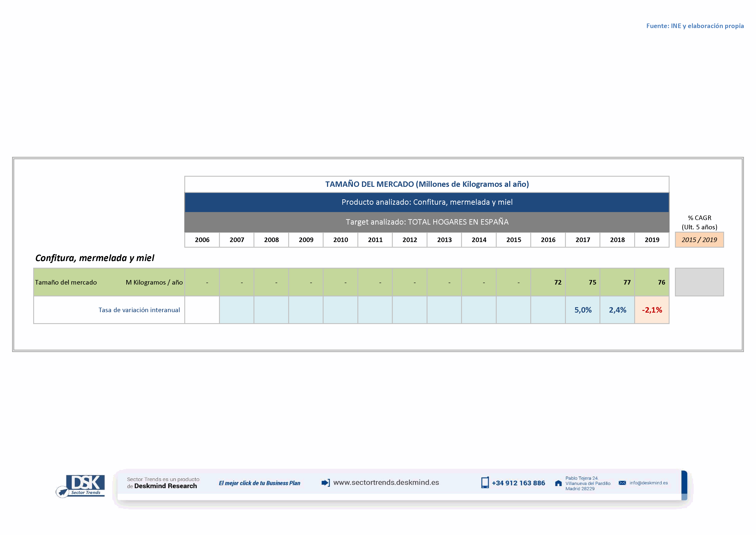Image resolution: width=756 pixels, height=535 pixels.
Task: Click the +34 912 163 886 phone number
Action: click(518, 483)
